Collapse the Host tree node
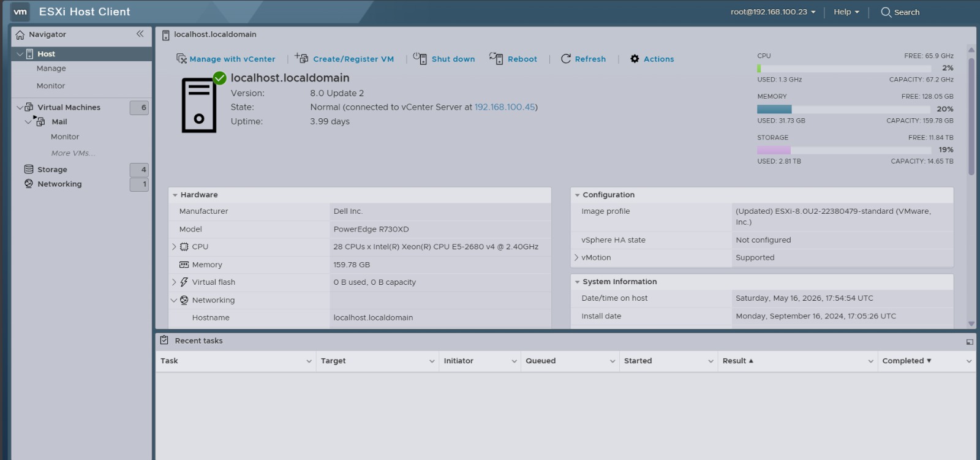Screen dimensions: 980x460 (20, 54)
